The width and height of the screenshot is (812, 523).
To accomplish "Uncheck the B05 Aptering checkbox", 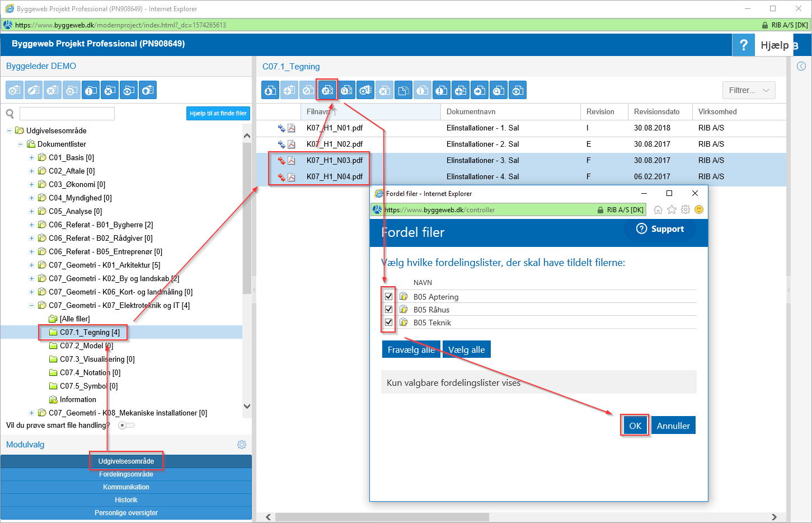I will coord(388,296).
